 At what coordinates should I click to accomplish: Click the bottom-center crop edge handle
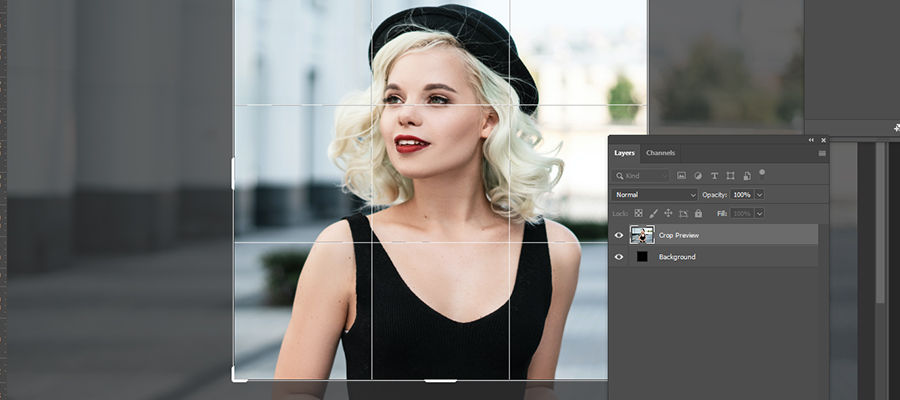pyautogui.click(x=440, y=380)
